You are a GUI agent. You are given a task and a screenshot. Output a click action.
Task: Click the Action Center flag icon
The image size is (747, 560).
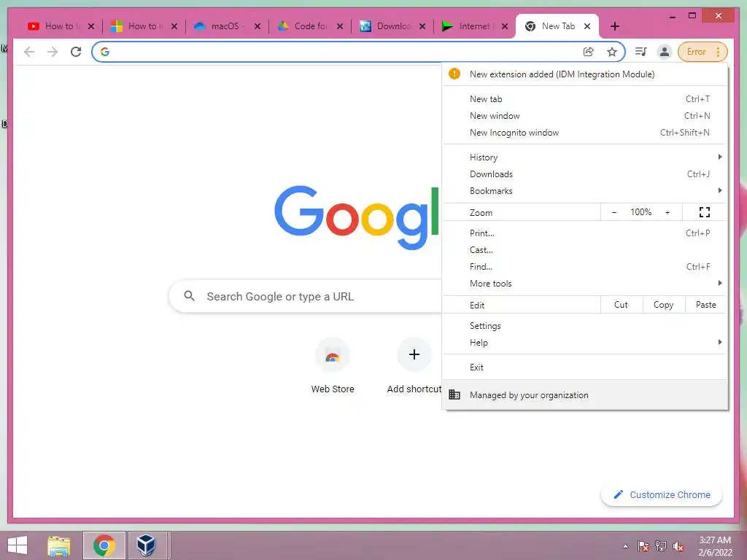tap(643, 546)
